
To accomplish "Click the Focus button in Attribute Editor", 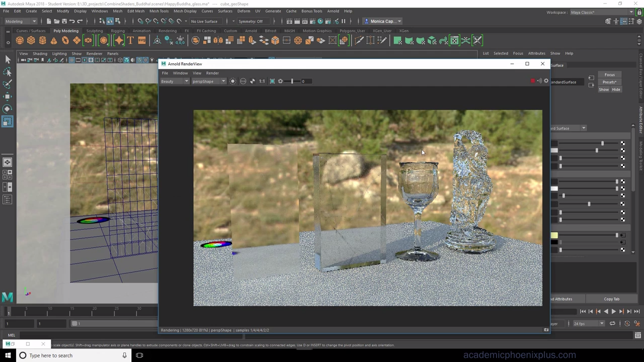I will [609, 75].
